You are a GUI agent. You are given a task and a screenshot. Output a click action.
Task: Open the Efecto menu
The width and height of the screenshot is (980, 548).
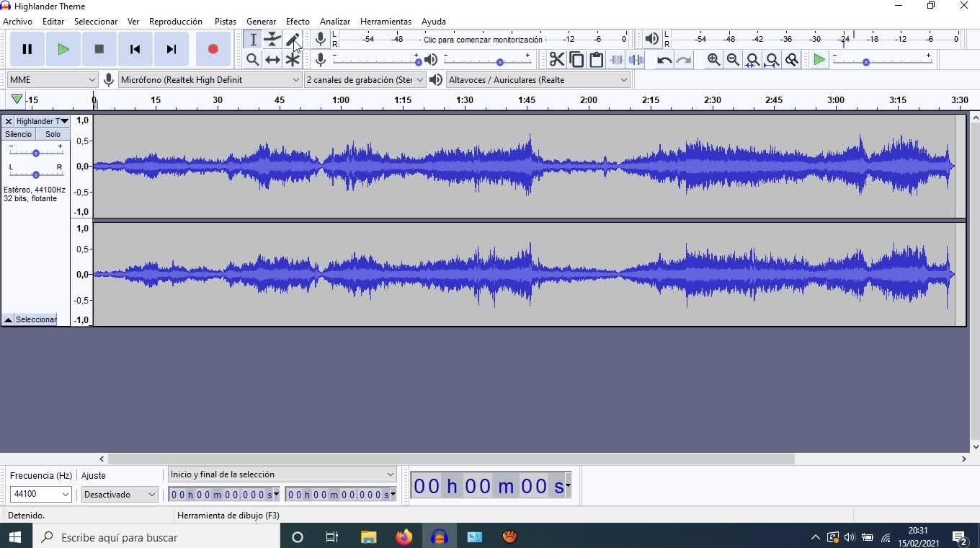tap(297, 22)
